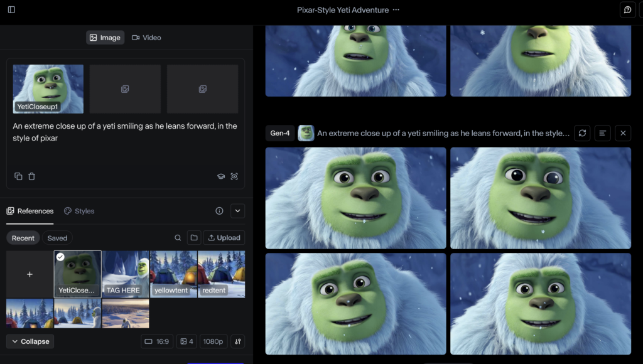Select snowy forest camp thumbnail in second row

point(30,313)
